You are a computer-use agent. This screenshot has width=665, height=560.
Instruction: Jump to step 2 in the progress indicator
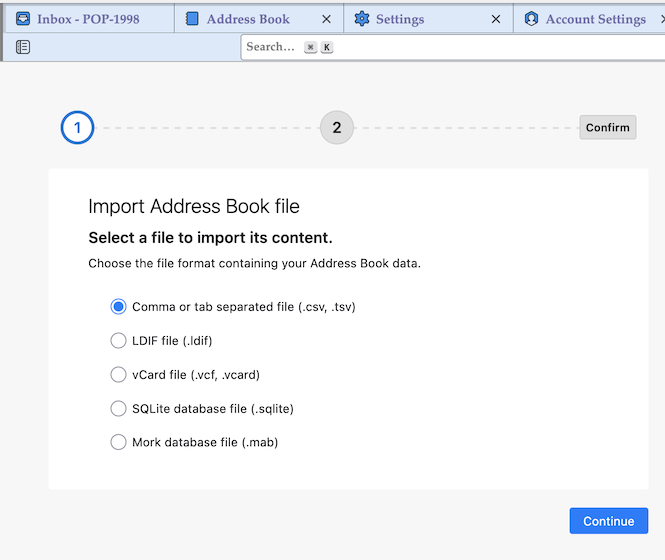[x=337, y=128]
